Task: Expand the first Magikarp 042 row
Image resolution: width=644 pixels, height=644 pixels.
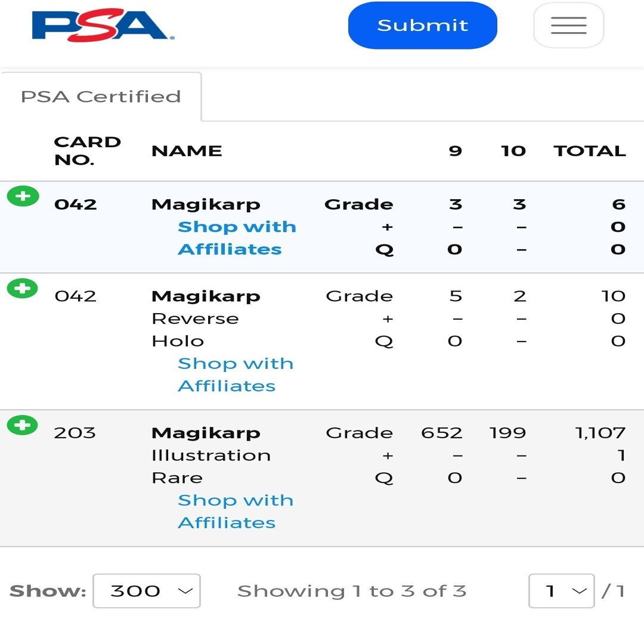Action: pyautogui.click(x=23, y=196)
